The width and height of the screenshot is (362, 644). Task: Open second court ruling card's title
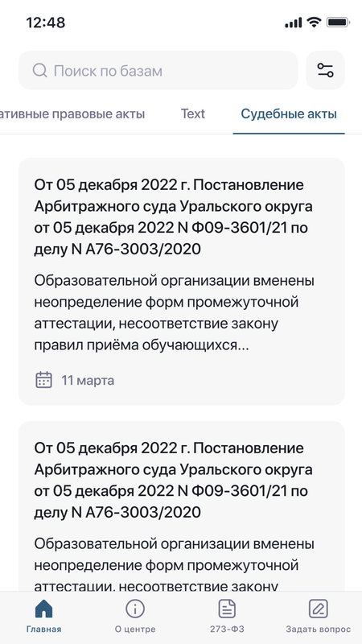pyautogui.click(x=173, y=480)
